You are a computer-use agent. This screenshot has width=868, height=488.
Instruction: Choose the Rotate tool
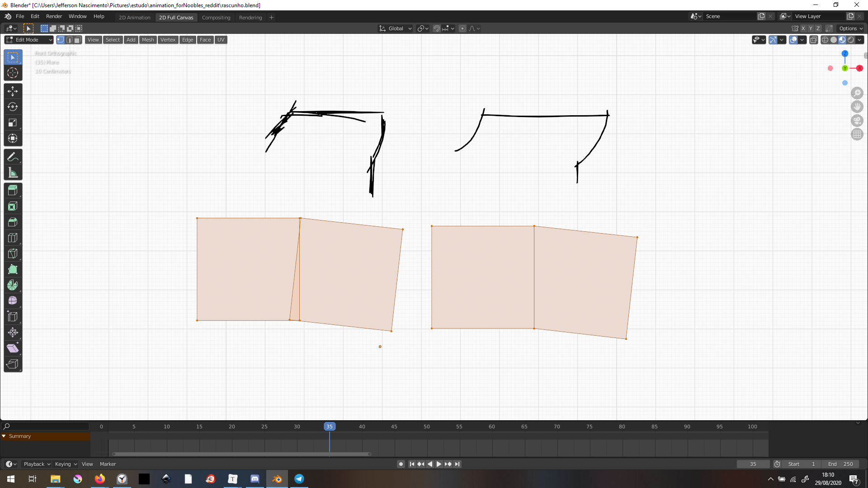13,107
